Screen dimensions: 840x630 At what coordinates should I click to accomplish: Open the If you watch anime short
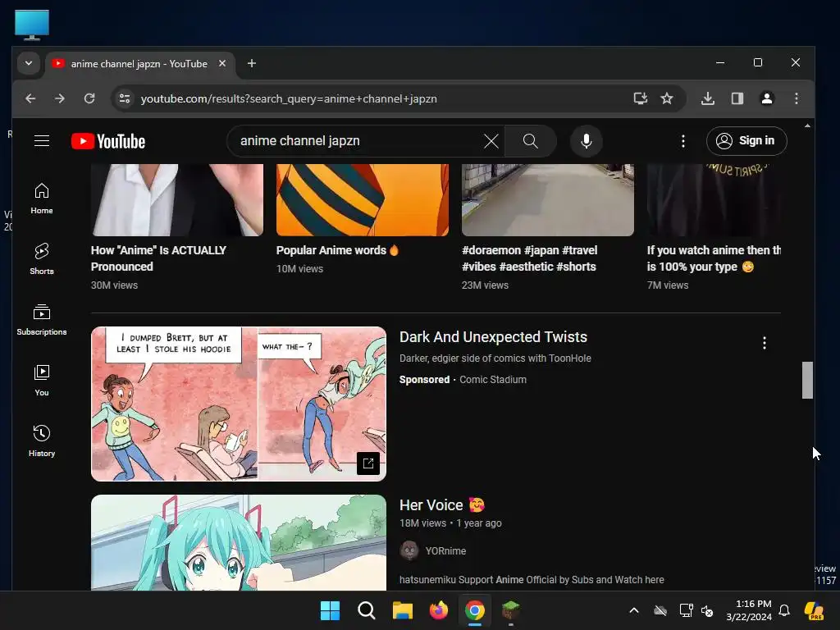coord(714,258)
